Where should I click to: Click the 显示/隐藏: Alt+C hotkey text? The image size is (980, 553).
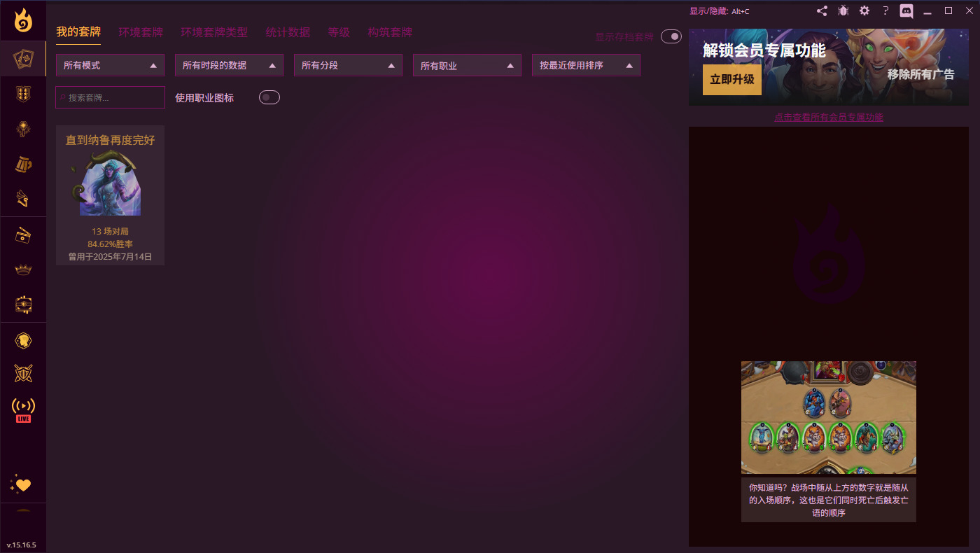coord(720,11)
